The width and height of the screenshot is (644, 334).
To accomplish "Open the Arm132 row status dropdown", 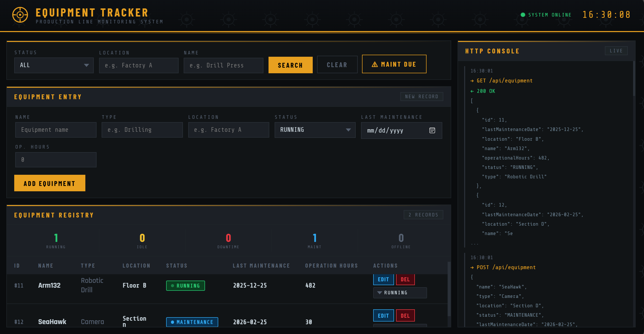I will (x=400, y=293).
